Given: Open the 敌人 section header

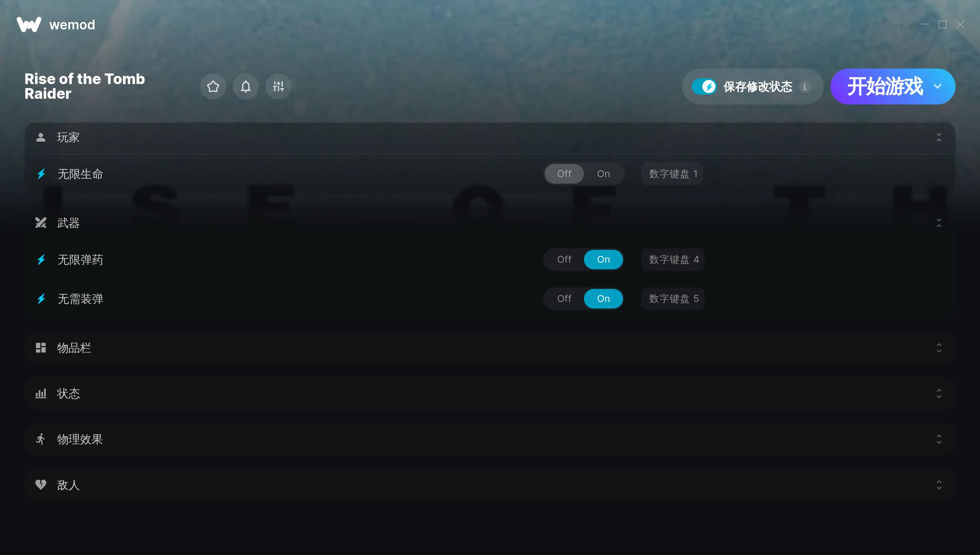Looking at the screenshot, I should 490,485.
